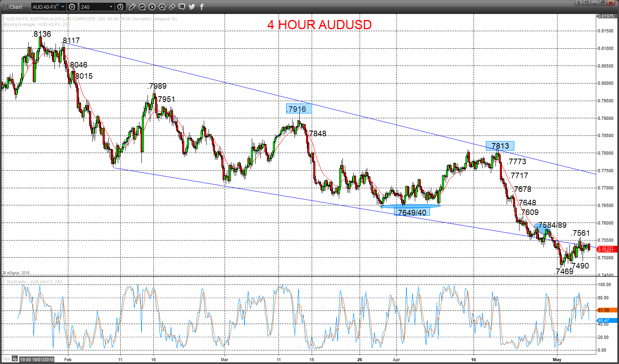The image size is (619, 364).
Task: Click the .7848 annotation text
Action: [x=317, y=133]
